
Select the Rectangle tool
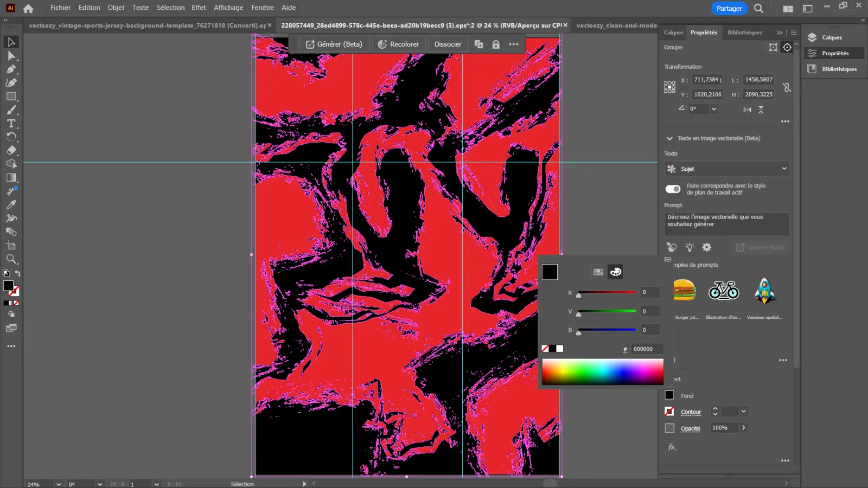(x=11, y=97)
